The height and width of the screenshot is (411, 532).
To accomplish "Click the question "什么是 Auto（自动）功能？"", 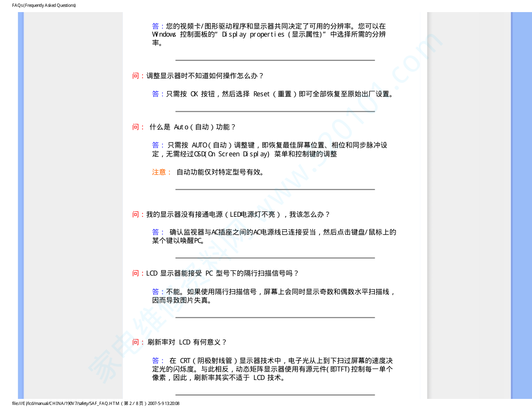I will (x=184, y=127).
